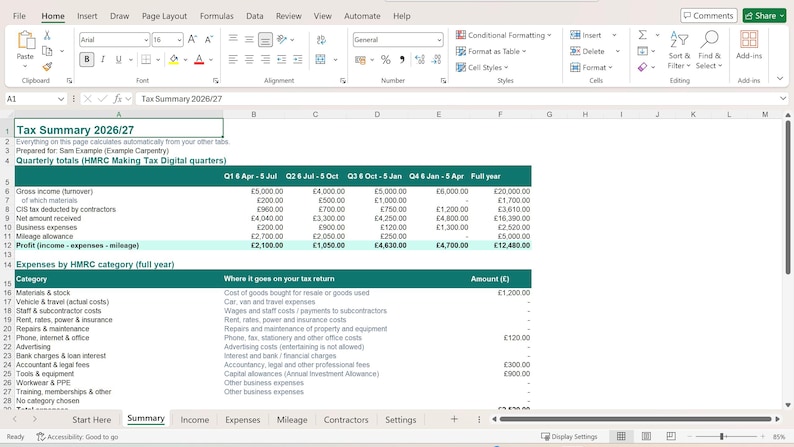
Task: Decrease decimal places
Action: coord(436,60)
